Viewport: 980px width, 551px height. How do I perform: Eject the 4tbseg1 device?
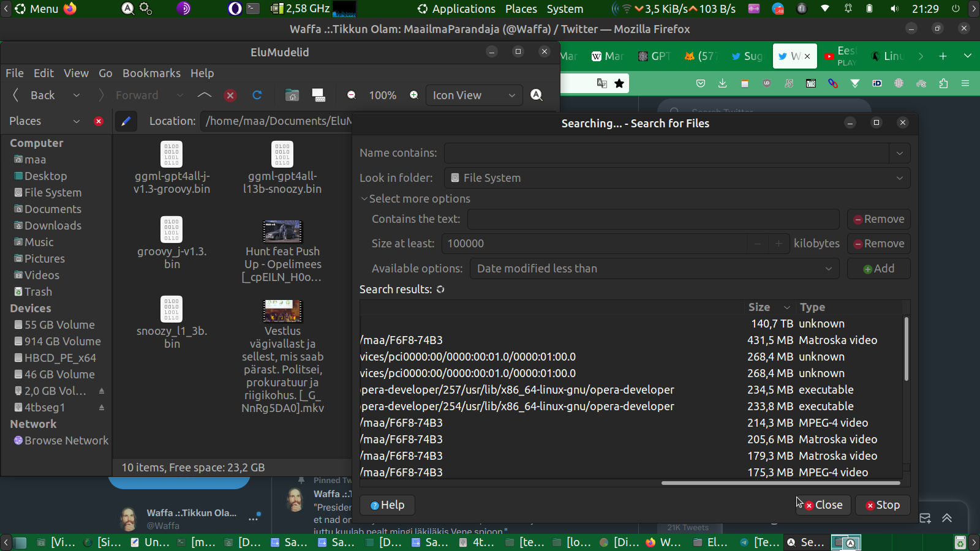pos(102,407)
